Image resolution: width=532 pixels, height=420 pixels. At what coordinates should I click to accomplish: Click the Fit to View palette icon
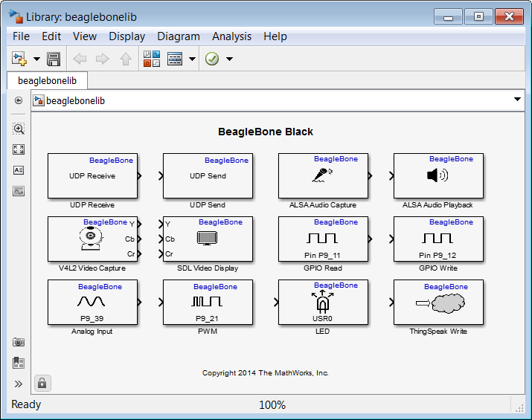point(19,149)
